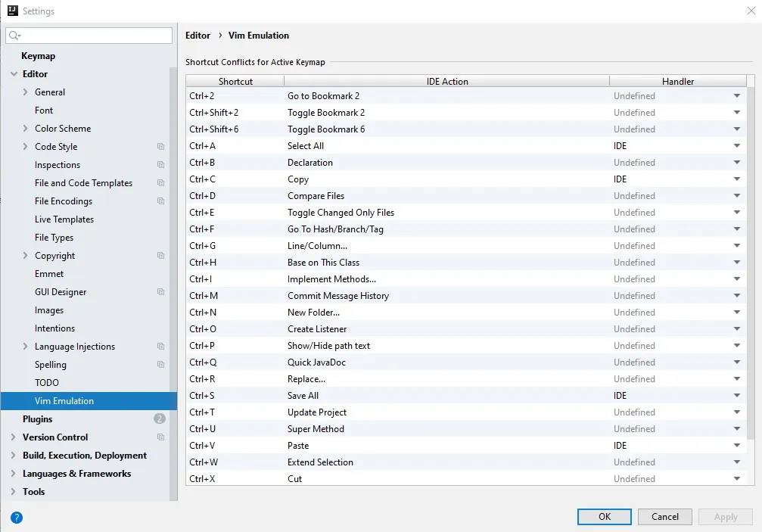Expand the Copyright node

coord(25,256)
